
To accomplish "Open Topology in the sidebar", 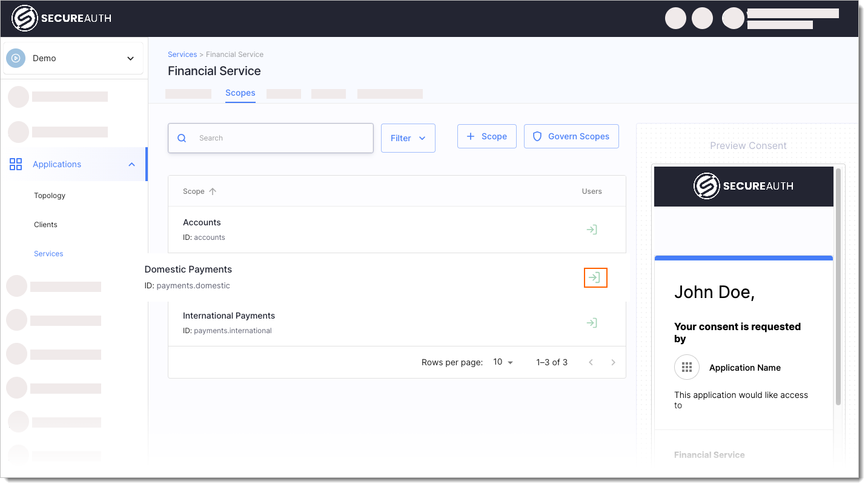I will click(x=50, y=196).
